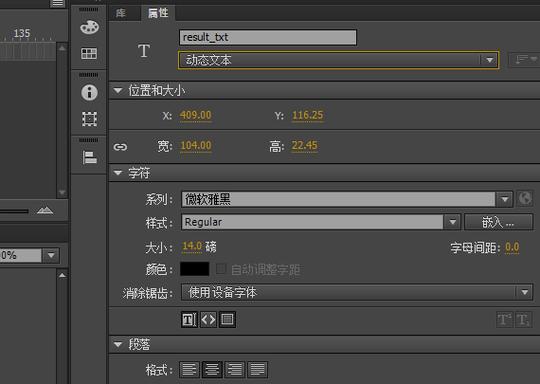Open the zoom percentage dropdown arrow
This screenshot has width=540, height=384.
point(51,255)
